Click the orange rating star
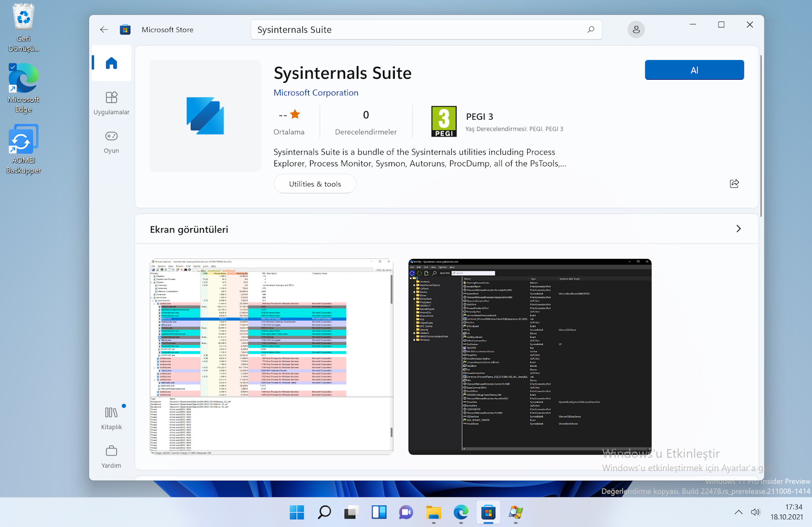This screenshot has height=527, width=812. (295, 114)
